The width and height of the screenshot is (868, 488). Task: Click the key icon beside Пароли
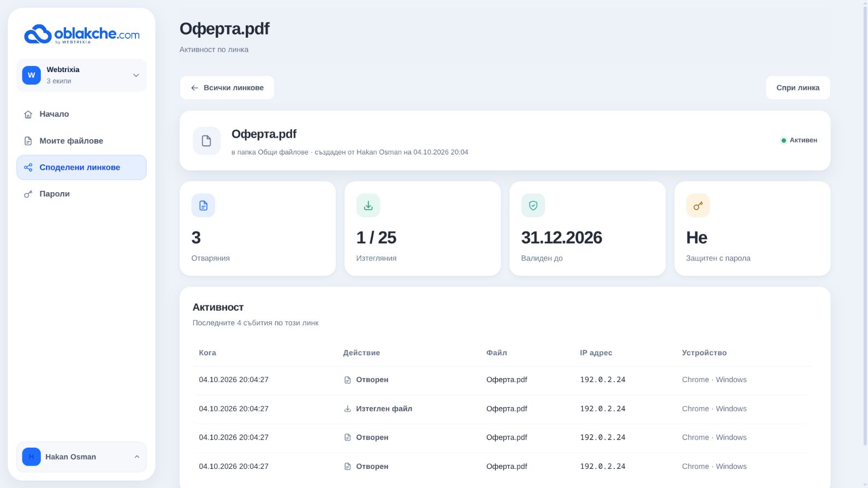click(28, 194)
